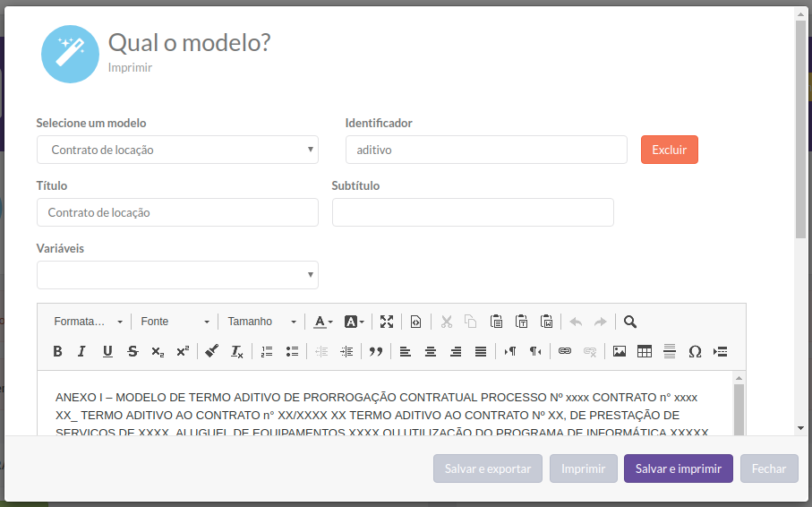Click the Subtítulo input field
Viewport: 812px width, 507px height.
473,212
